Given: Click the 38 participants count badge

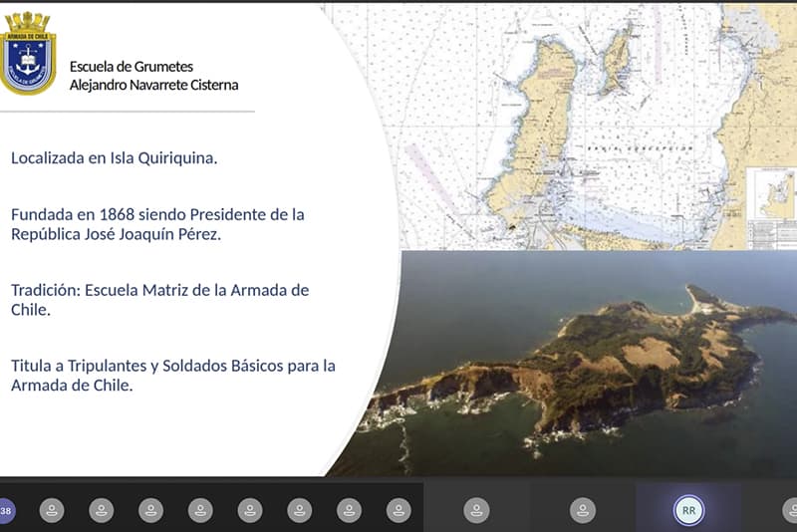Looking at the screenshot, I should pos(6,511).
